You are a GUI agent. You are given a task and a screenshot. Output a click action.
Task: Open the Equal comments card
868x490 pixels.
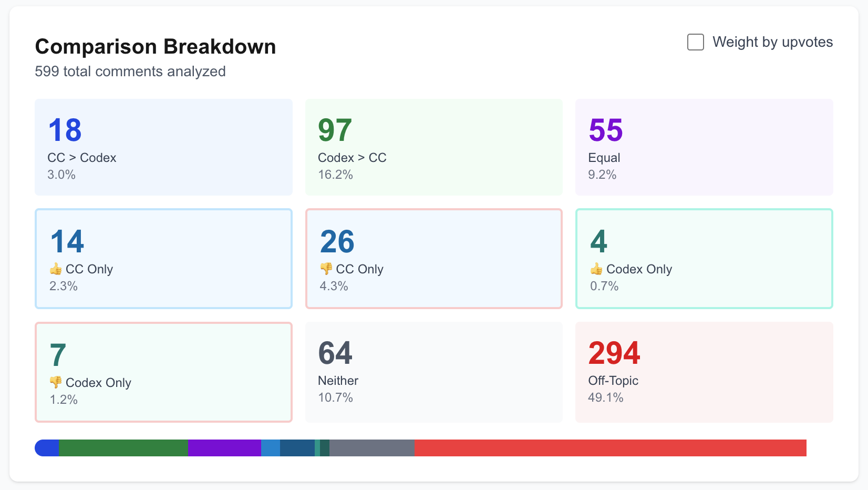[704, 147]
